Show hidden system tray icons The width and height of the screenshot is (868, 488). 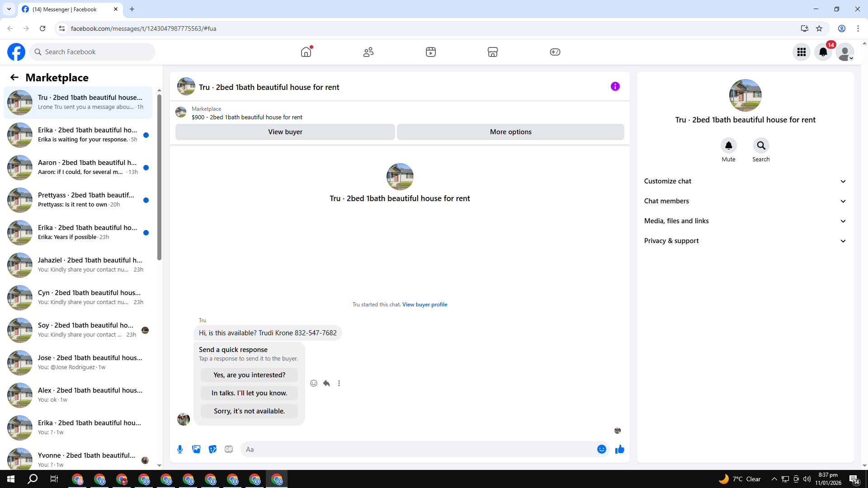tap(774, 479)
